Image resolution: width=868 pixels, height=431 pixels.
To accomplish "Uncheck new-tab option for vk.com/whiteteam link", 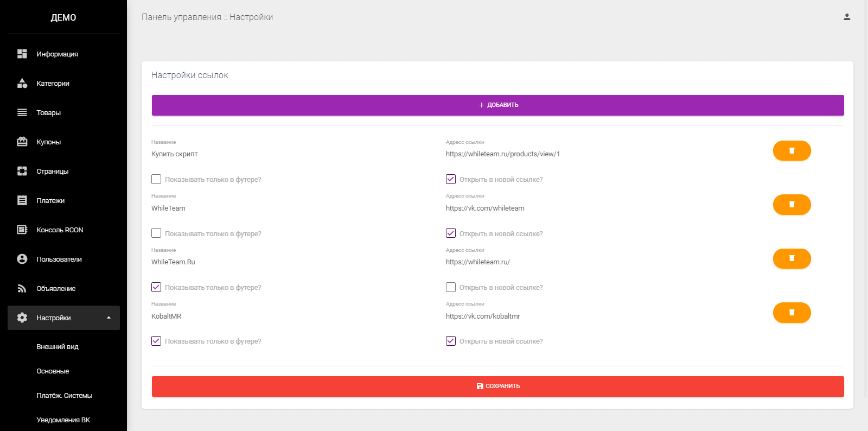I will pyautogui.click(x=451, y=233).
